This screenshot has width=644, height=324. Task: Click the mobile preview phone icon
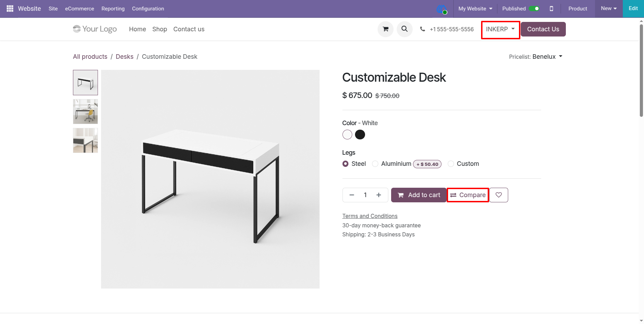pos(551,9)
